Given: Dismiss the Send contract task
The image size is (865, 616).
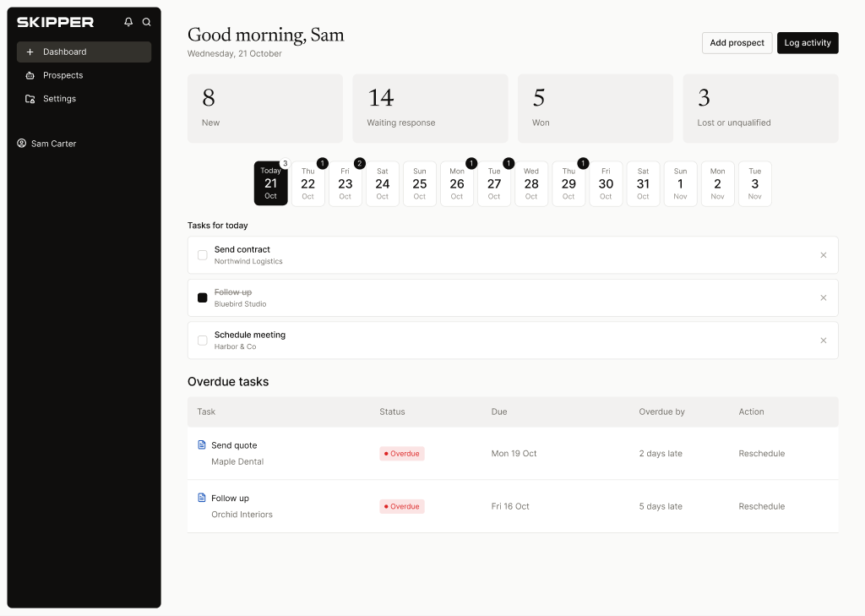Looking at the screenshot, I should 823,255.
